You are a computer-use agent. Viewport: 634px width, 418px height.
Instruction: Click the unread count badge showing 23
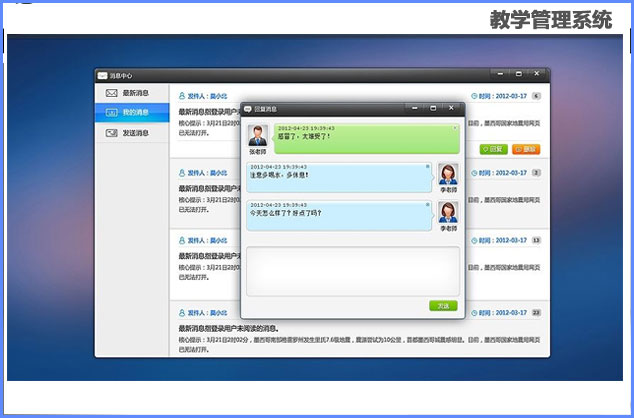[x=536, y=313]
